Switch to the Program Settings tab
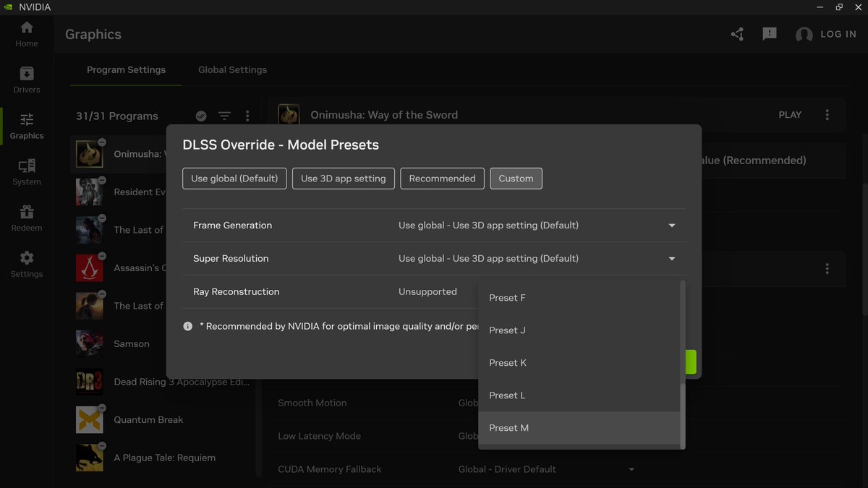This screenshot has height=488, width=868. point(126,70)
